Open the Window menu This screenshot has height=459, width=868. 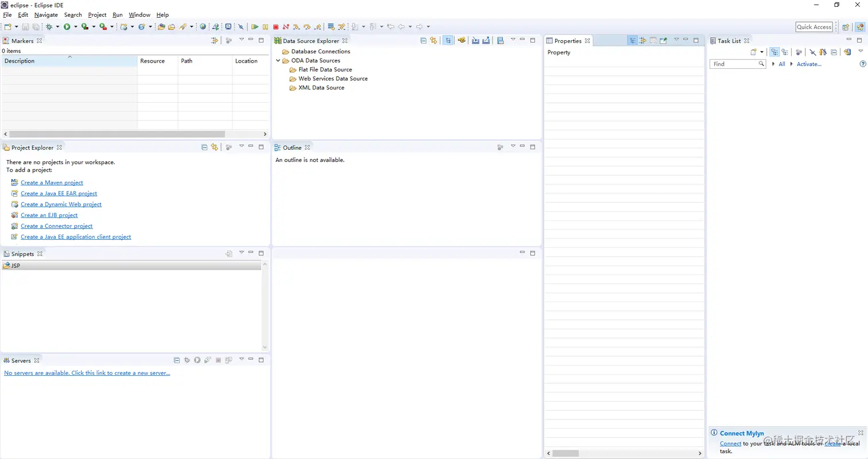click(x=139, y=14)
